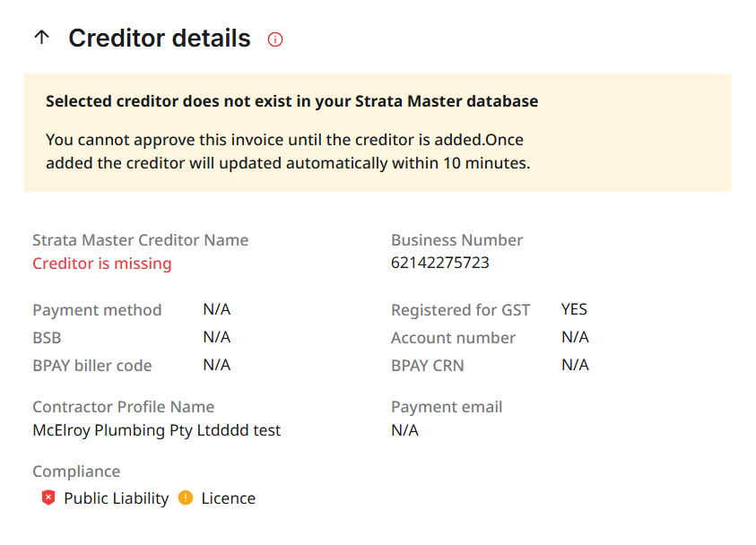Select the Compliance section label
The height and width of the screenshot is (545, 756).
pos(76,471)
